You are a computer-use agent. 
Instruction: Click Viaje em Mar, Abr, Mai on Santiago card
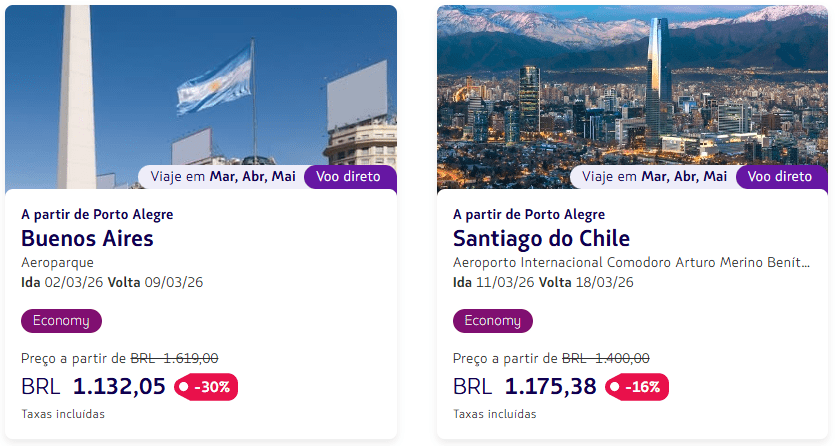(x=655, y=177)
